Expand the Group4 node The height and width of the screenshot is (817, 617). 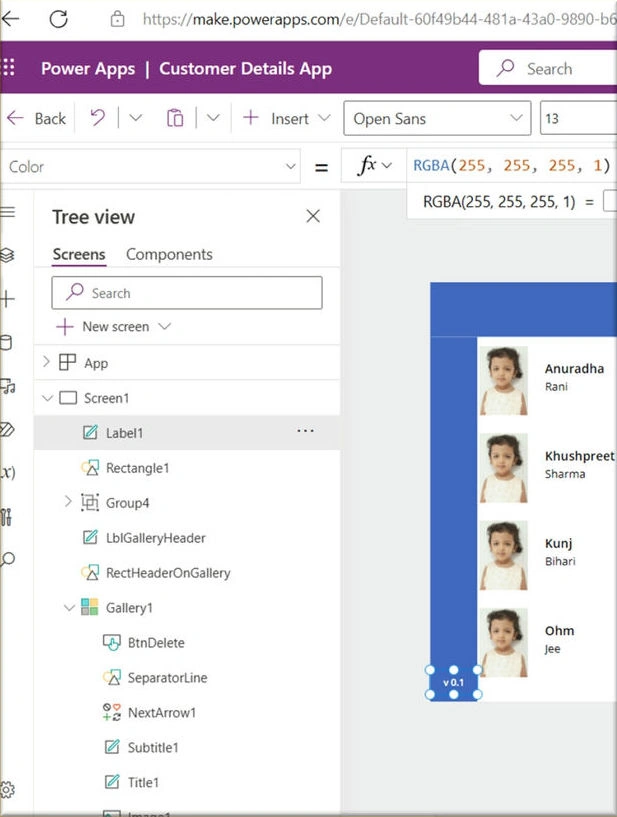pos(68,502)
